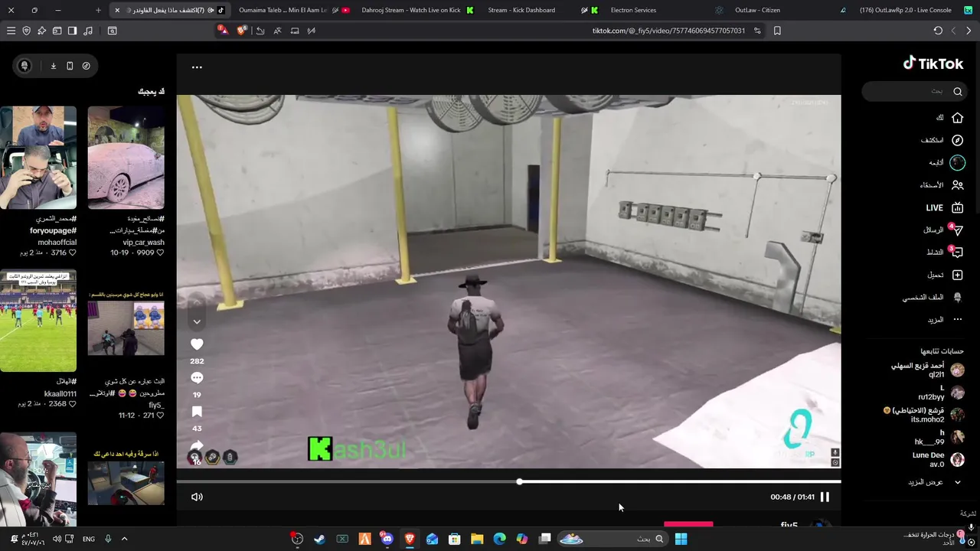Open followed account ql2l1

pos(927,370)
